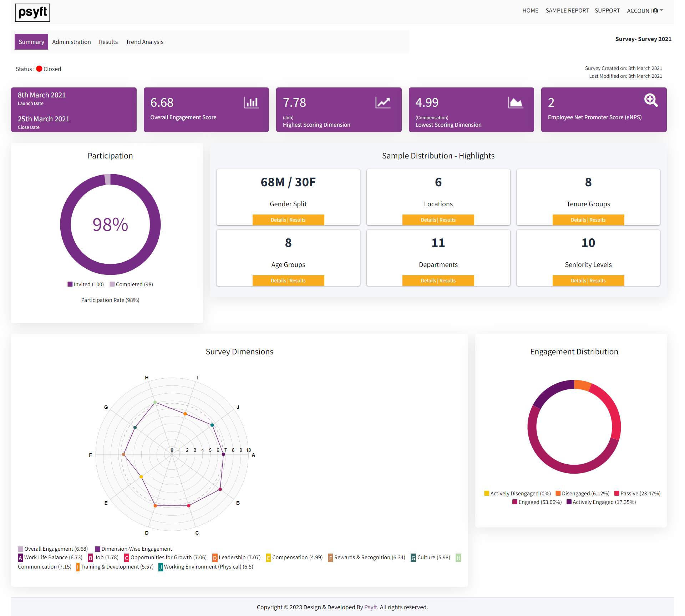The image size is (685, 616).
Task: Click the Psyft link in the footer
Action: coord(371,607)
